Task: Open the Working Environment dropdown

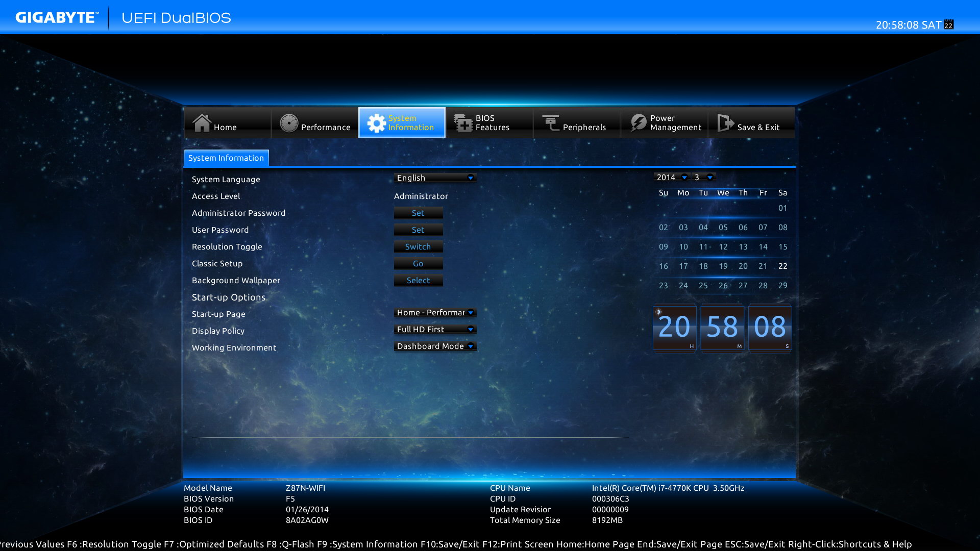Action: pyautogui.click(x=435, y=346)
